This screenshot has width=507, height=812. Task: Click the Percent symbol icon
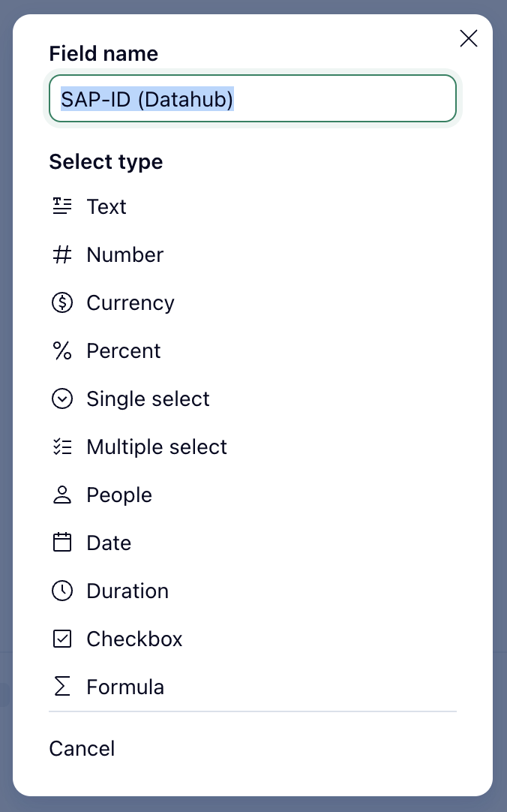click(x=62, y=350)
